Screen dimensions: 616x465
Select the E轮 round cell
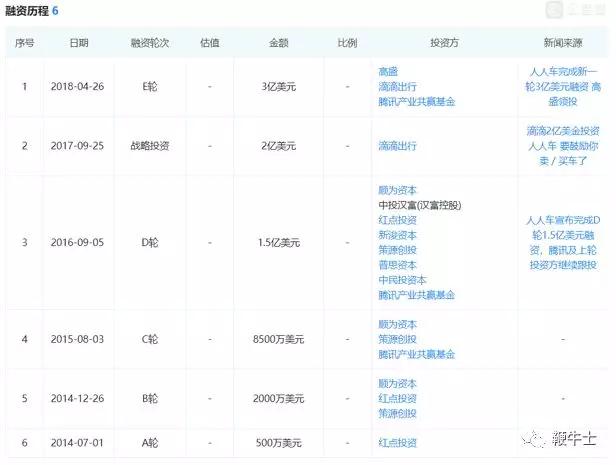point(150,86)
